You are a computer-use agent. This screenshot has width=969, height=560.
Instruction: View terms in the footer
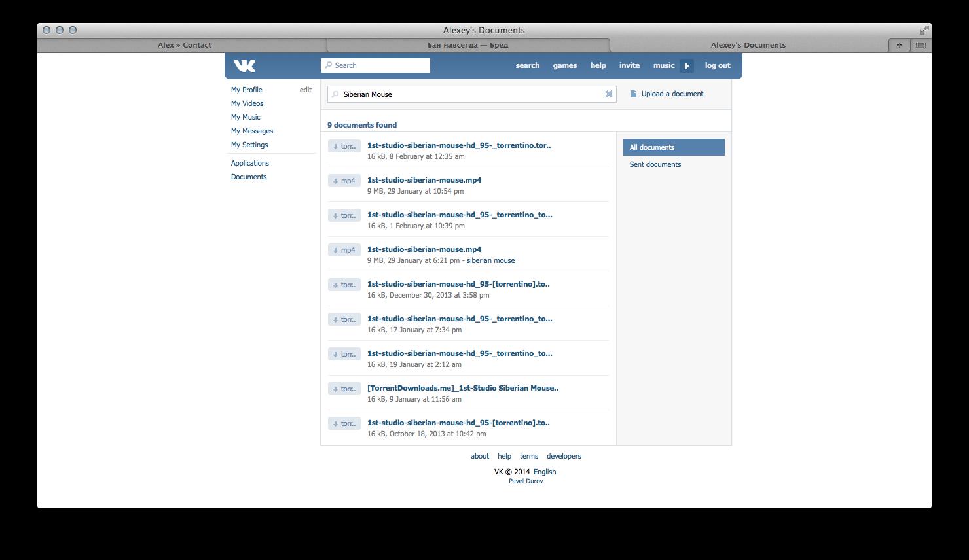(529, 456)
